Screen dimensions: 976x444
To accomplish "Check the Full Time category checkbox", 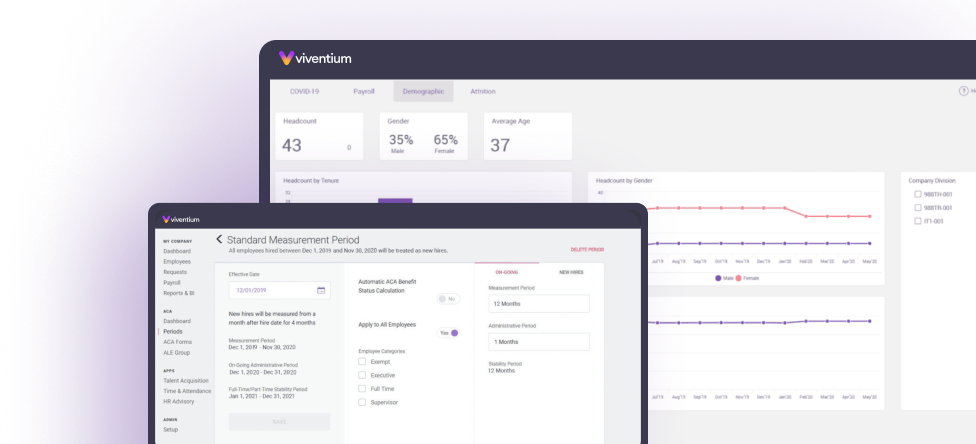I will coord(362,388).
